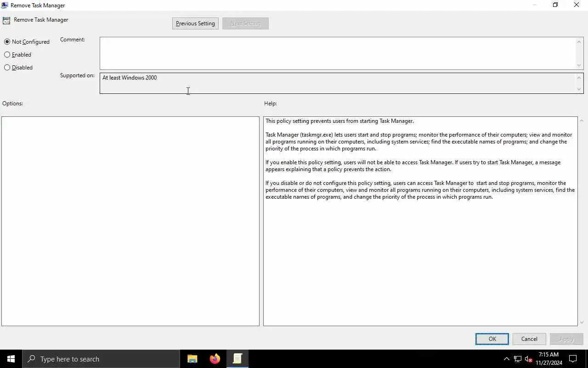Go to Previous Setting
This screenshot has height=368, width=588.
195,23
